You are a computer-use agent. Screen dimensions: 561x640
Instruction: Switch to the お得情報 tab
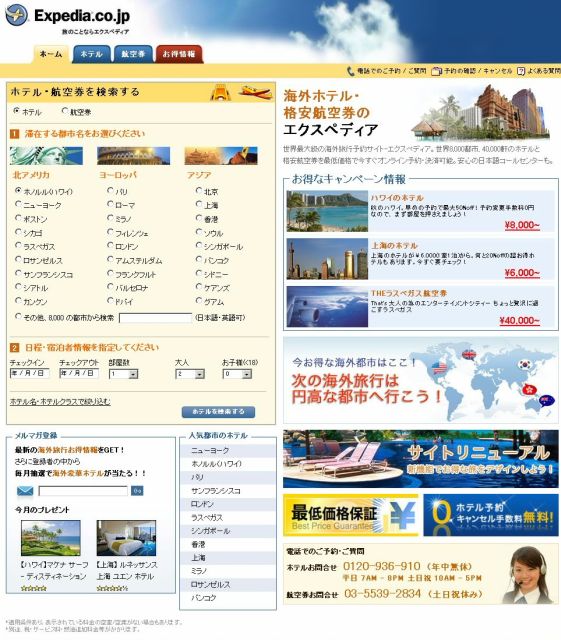coord(179,54)
